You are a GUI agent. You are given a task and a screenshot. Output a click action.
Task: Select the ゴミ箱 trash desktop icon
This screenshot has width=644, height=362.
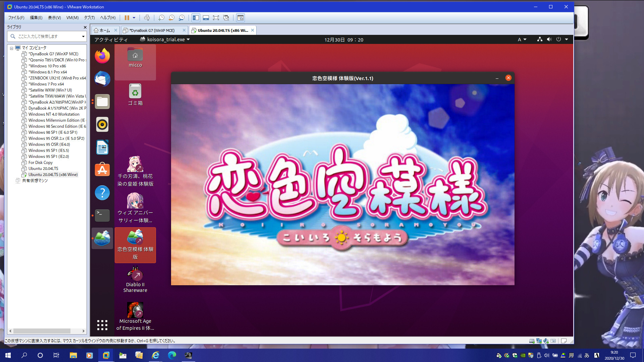click(135, 95)
